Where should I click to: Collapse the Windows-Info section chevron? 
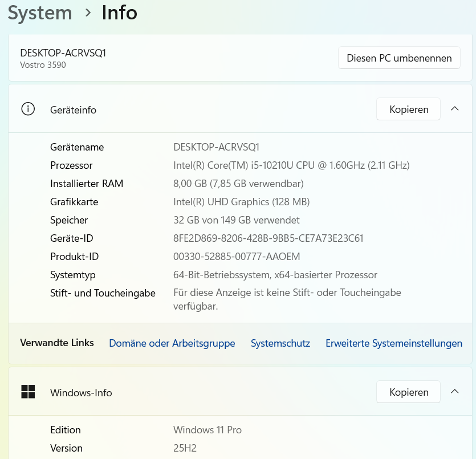pyautogui.click(x=454, y=392)
